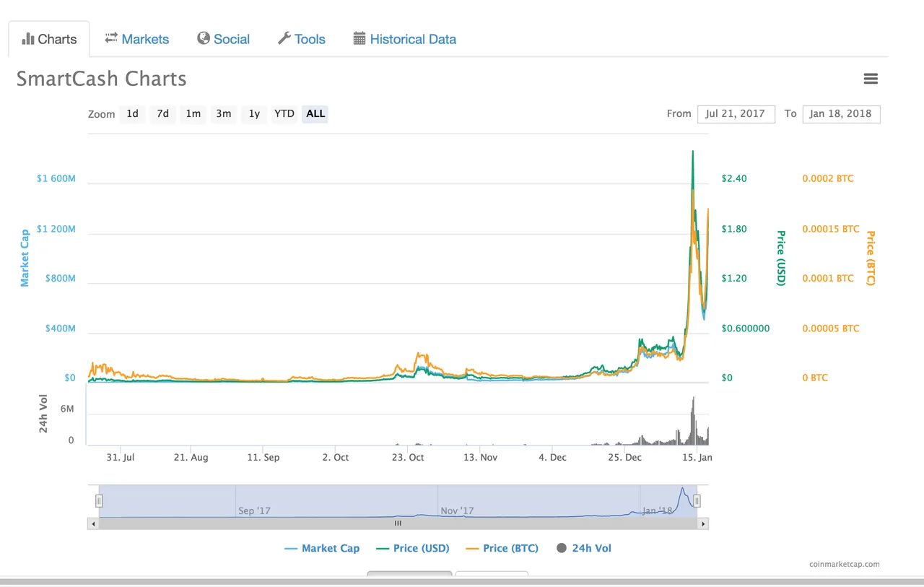Choose the YTD zoom option
This screenshot has height=587, width=924.
[284, 113]
